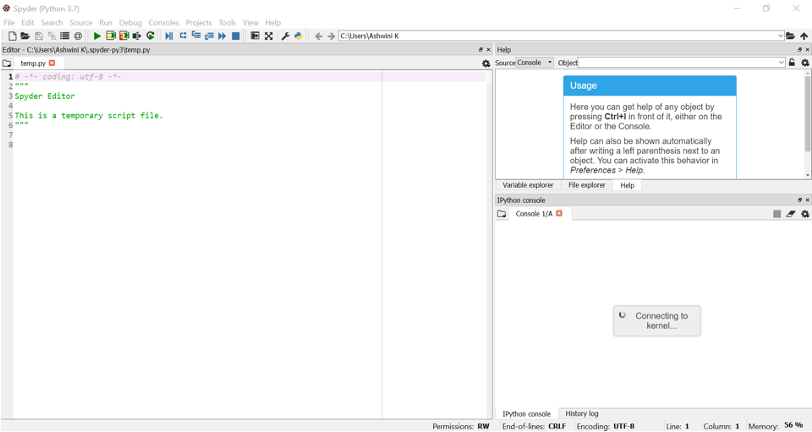This screenshot has width=812, height=432.
Task: Save all files toolbar icon
Action: pyautogui.click(x=52, y=36)
